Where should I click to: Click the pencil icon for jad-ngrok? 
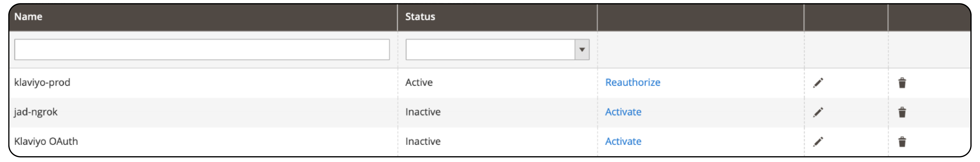click(x=818, y=112)
